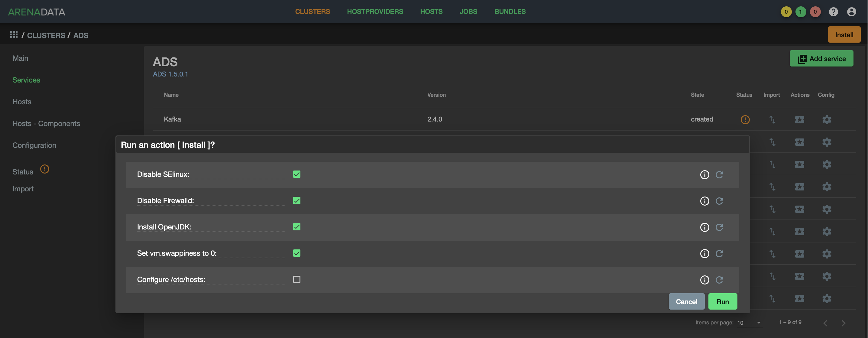Screen dimensions: 868x338
Task: Click CLUSTERS in the breadcrumb
Action: (x=46, y=35)
